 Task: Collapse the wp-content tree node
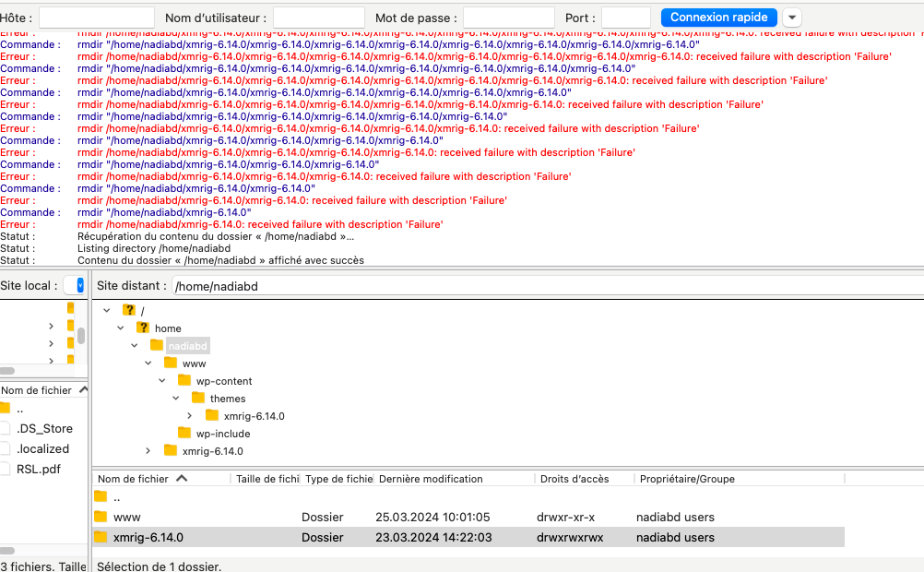click(x=162, y=381)
